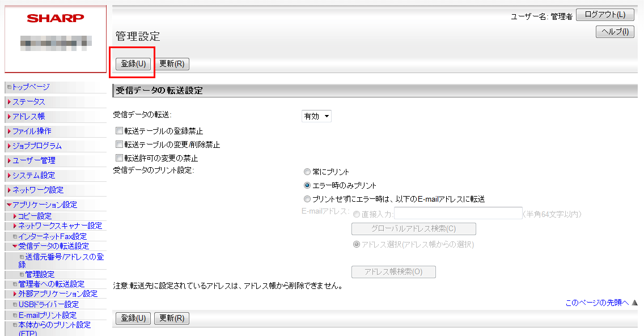
Task: Toggle 転送許可の変更の禁止 checkbox
Action: point(119,158)
